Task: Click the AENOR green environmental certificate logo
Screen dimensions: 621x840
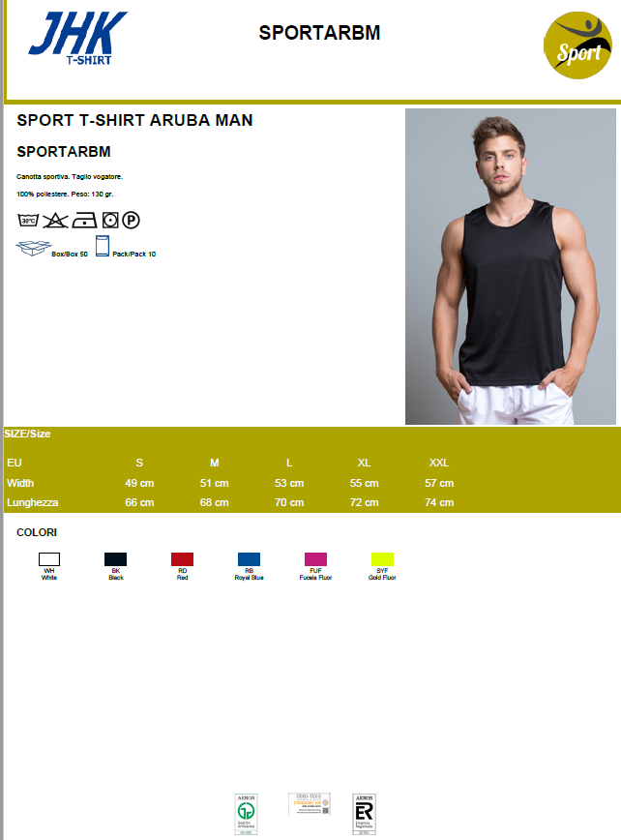Action: pyautogui.click(x=247, y=814)
